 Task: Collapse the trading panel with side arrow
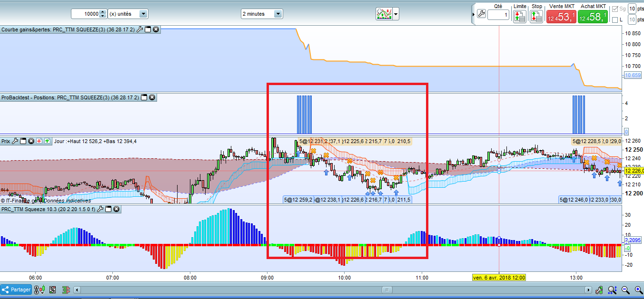click(474, 14)
